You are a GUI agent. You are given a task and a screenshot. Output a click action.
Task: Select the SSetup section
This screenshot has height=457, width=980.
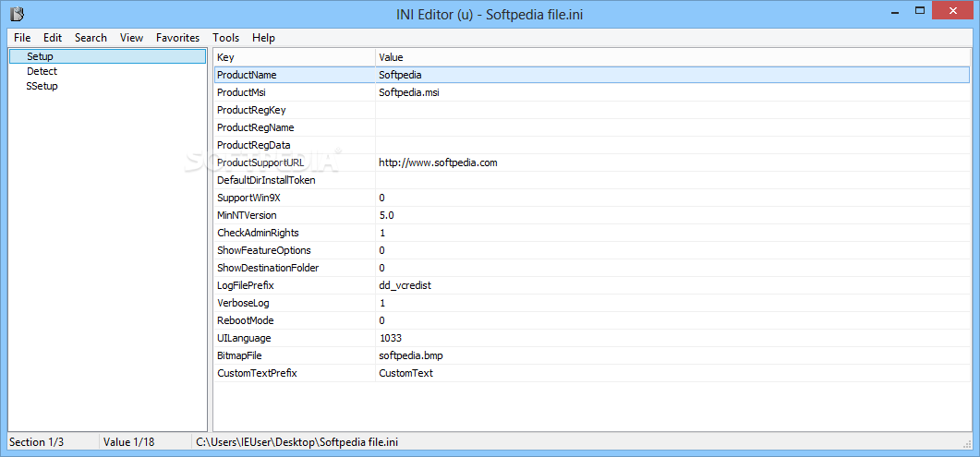42,86
